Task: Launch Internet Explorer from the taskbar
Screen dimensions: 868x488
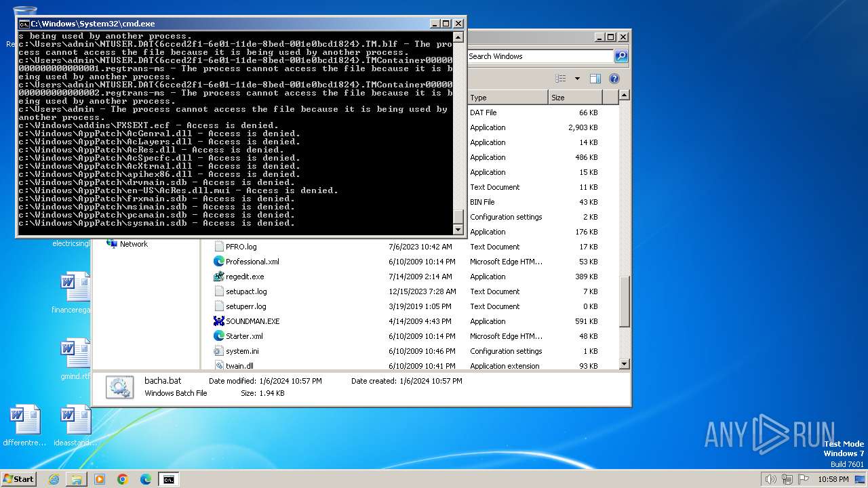Action: tap(54, 479)
